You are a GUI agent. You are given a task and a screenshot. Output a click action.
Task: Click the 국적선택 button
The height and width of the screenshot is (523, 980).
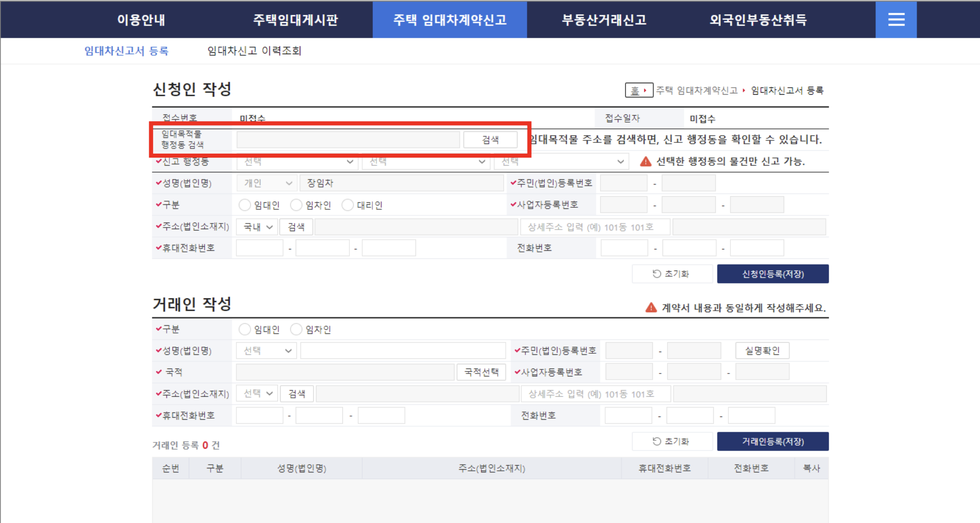pyautogui.click(x=481, y=371)
